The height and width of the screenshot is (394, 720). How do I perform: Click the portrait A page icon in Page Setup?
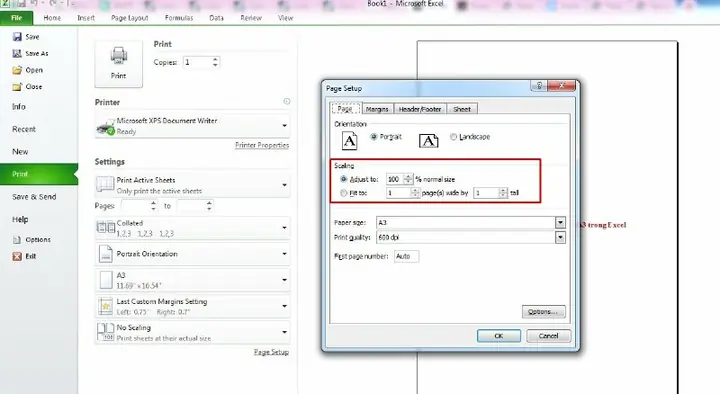point(349,141)
